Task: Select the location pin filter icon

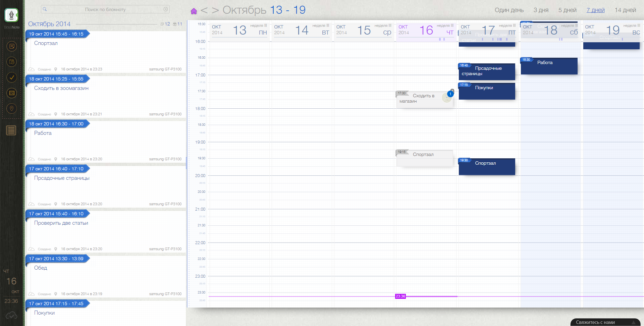Action: pyautogui.click(x=12, y=109)
